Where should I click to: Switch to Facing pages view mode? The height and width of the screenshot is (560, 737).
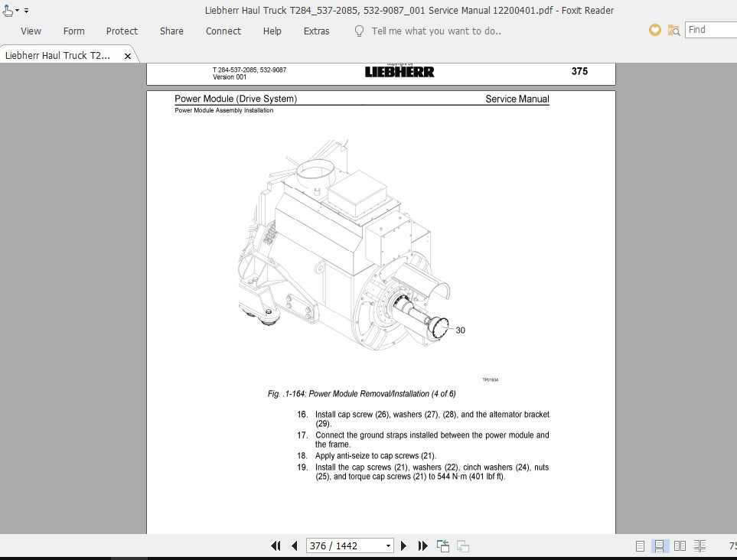[x=680, y=546]
